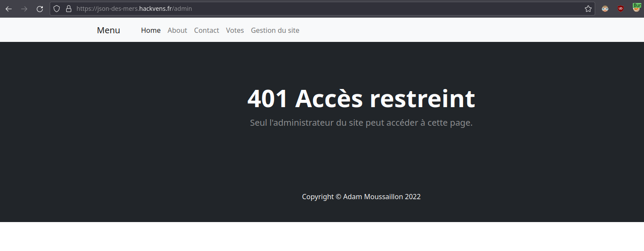The height and width of the screenshot is (251, 644).
Task: Click the Menu brand title
Action: tap(108, 30)
